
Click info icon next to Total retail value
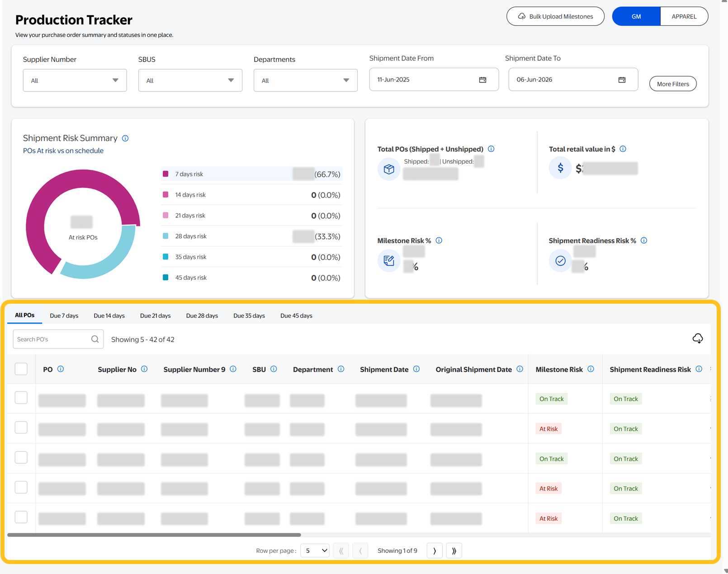click(x=623, y=149)
